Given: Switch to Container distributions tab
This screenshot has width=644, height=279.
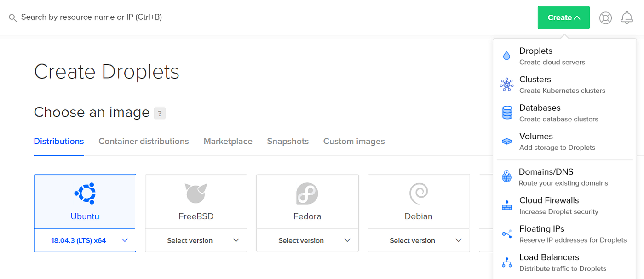Looking at the screenshot, I should 144,142.
